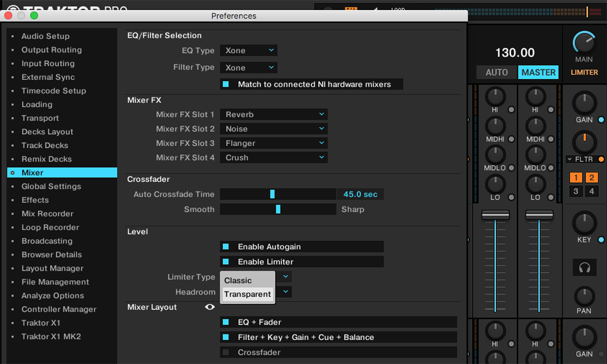This screenshot has width=607, height=364.
Task: Enable FX assign button 4
Action: click(x=592, y=191)
